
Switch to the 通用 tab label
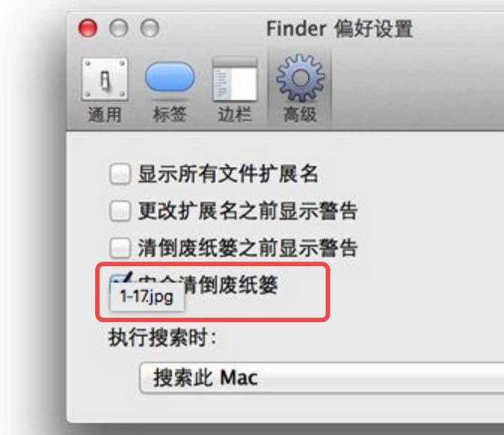click(x=105, y=114)
